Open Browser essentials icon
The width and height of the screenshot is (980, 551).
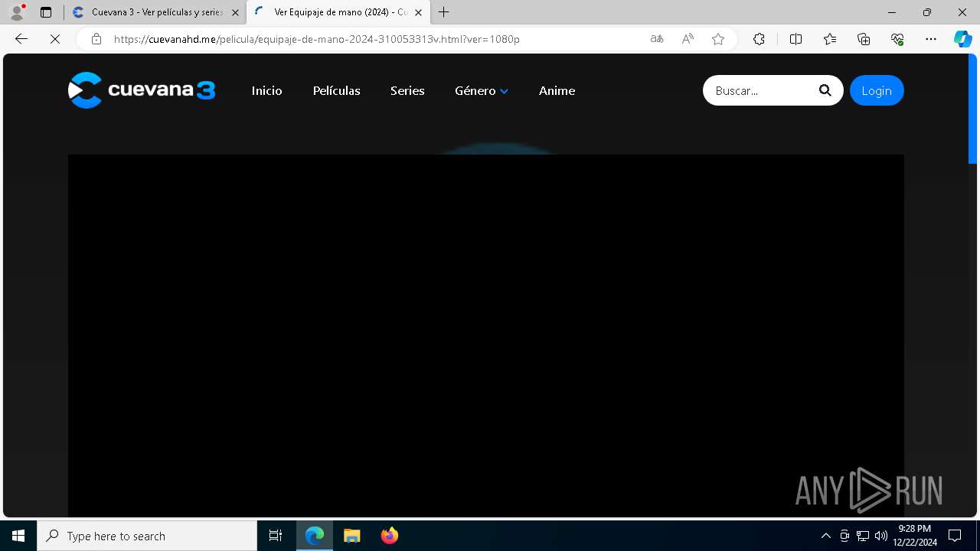(897, 39)
